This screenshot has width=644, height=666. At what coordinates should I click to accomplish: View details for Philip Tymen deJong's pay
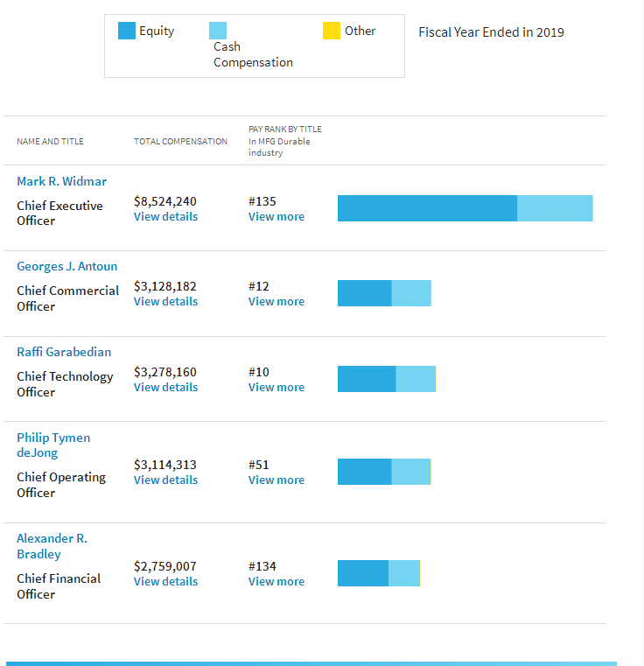coord(165,480)
